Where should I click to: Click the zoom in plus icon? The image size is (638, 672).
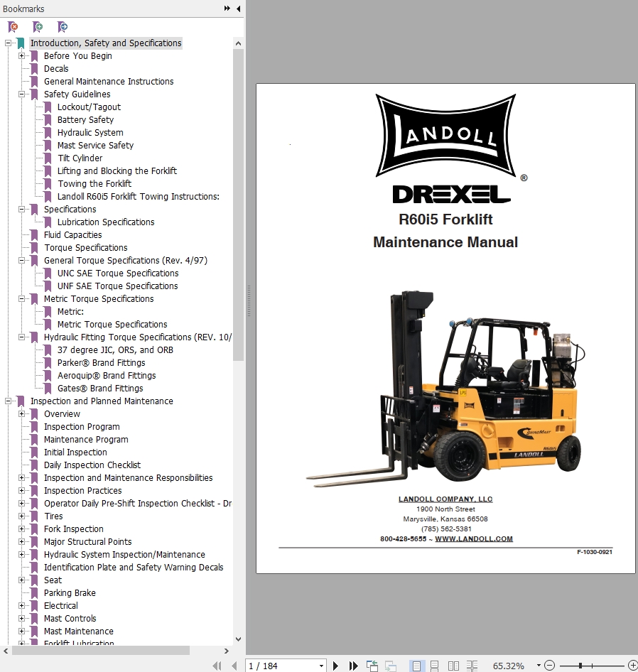(x=632, y=666)
